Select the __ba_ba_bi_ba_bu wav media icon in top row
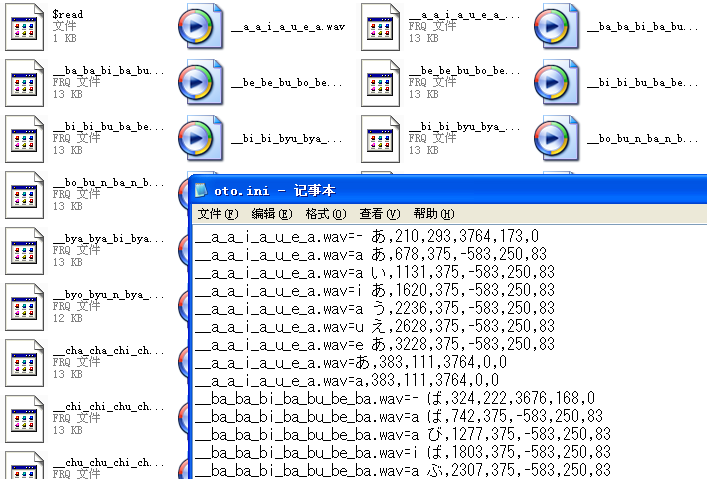This screenshot has height=479, width=707. tap(556, 27)
